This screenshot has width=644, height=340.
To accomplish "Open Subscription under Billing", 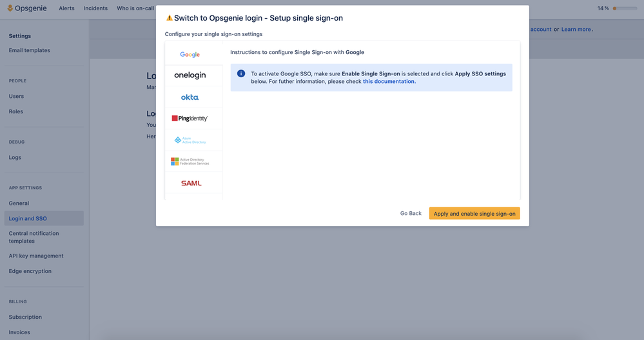I will [25, 317].
